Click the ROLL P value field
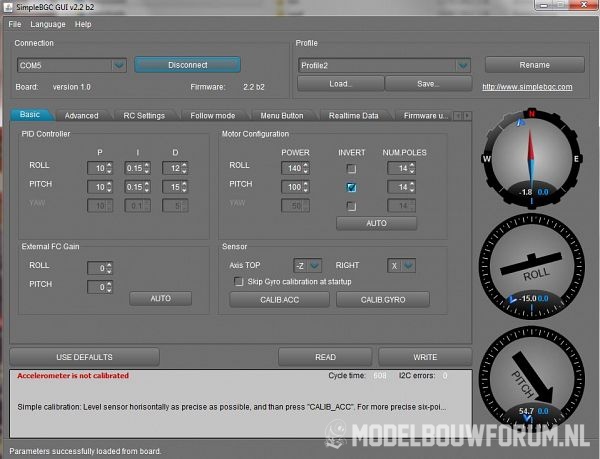600x459 pixels. pos(96,168)
